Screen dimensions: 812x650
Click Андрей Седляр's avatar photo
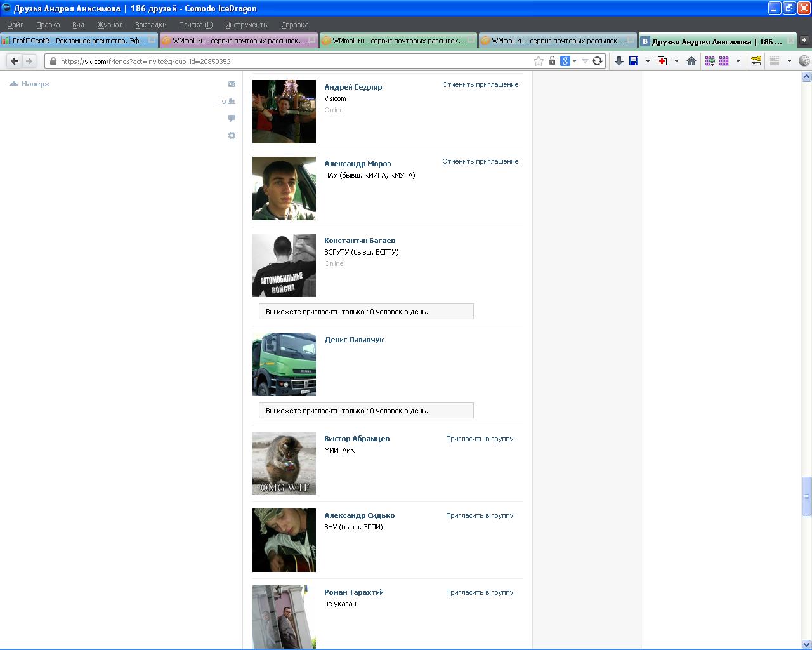(284, 112)
